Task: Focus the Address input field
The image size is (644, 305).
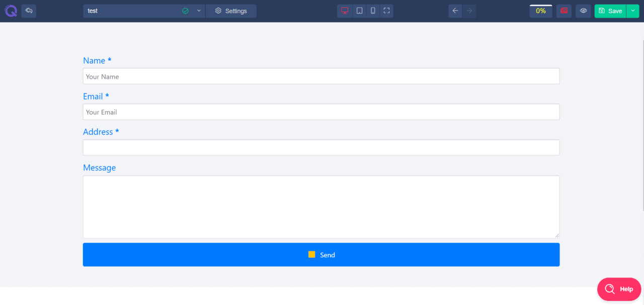Action: 321,148
